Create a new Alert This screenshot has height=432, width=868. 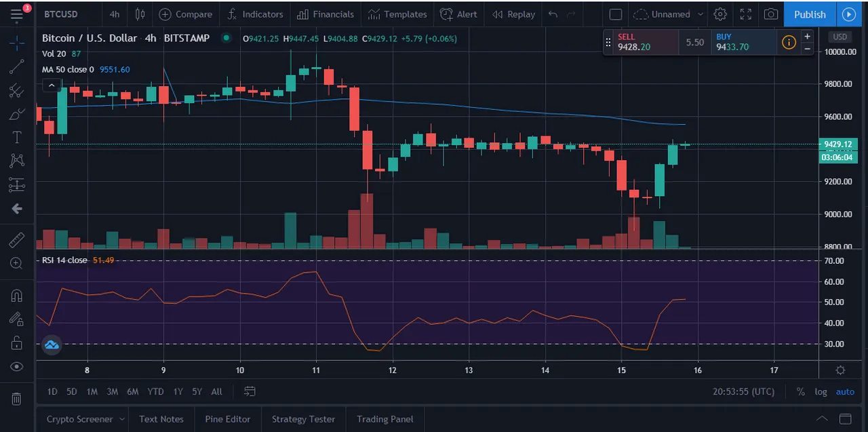pos(458,14)
